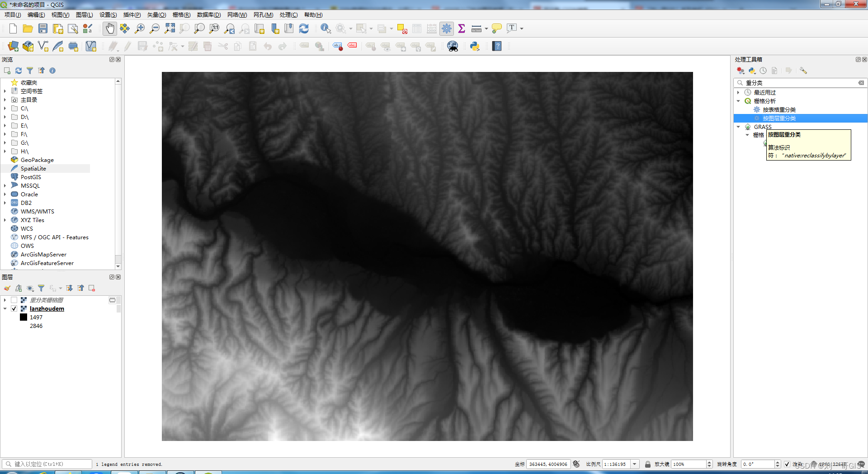Expand the C:\ drive in Browser

(5, 109)
